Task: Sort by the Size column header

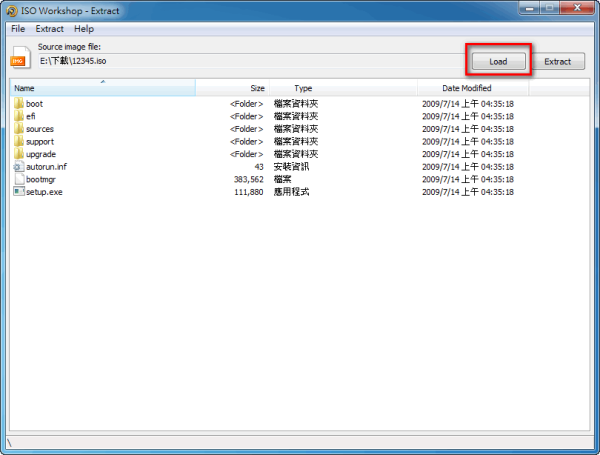Action: (x=232, y=88)
